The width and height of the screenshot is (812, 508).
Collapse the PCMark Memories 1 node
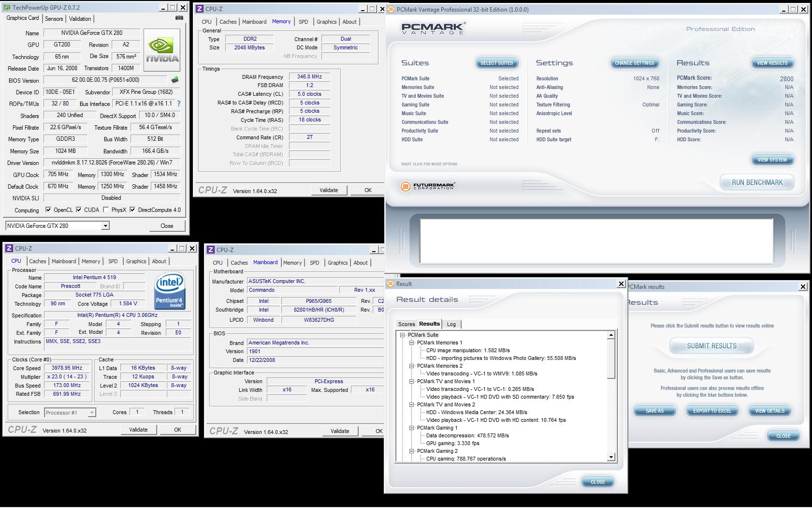(412, 343)
